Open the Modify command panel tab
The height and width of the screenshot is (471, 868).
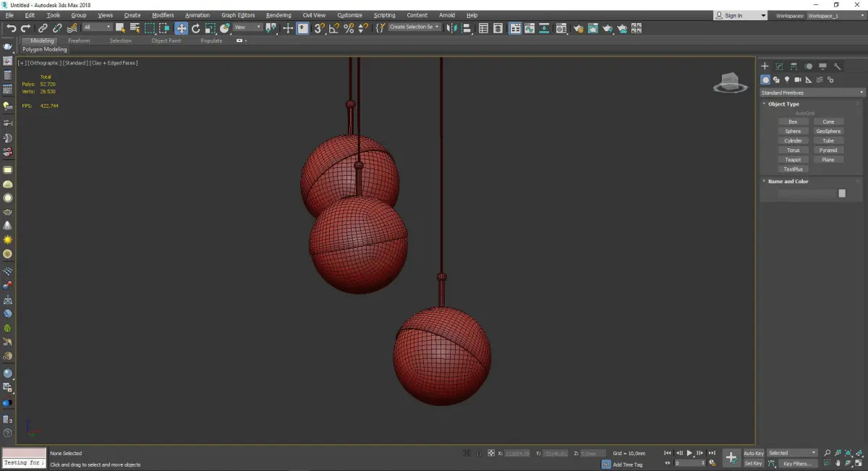tap(779, 66)
